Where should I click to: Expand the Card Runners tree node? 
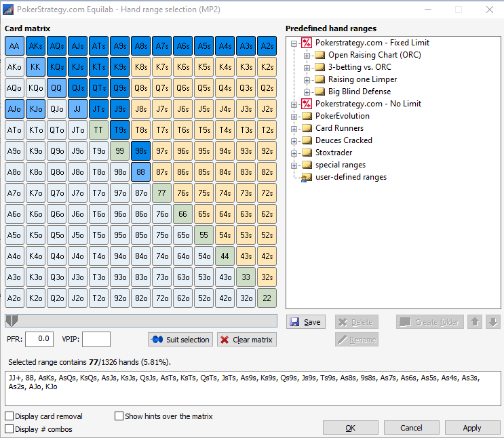(x=294, y=128)
